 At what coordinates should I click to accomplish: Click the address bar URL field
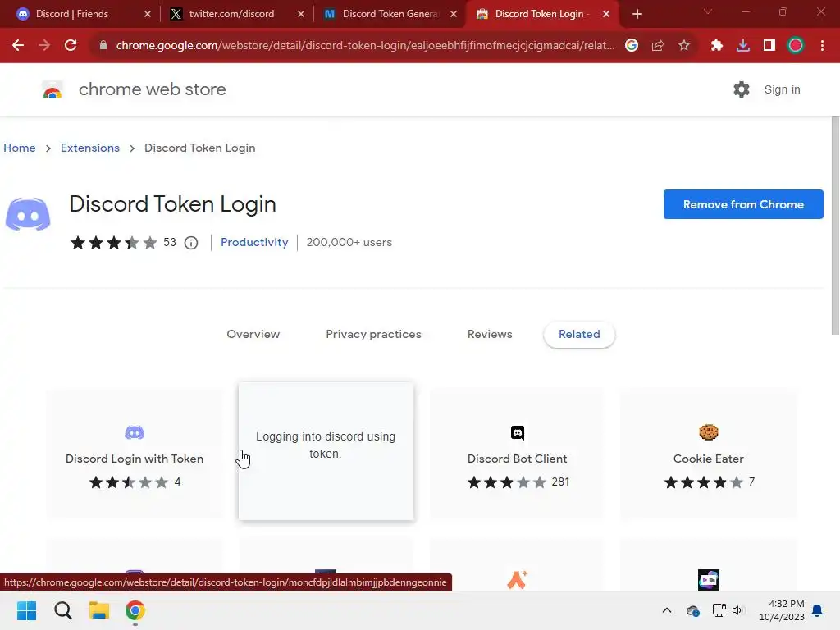pos(364,46)
